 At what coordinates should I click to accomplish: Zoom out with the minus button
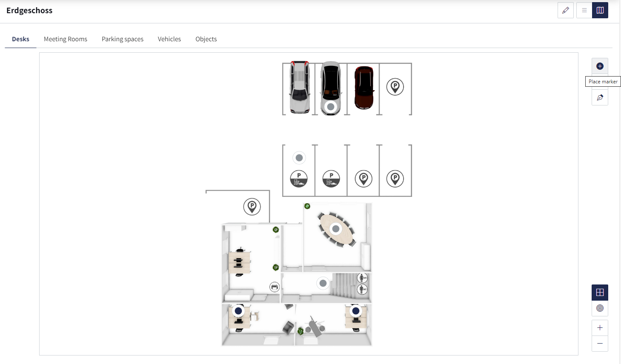click(600, 343)
